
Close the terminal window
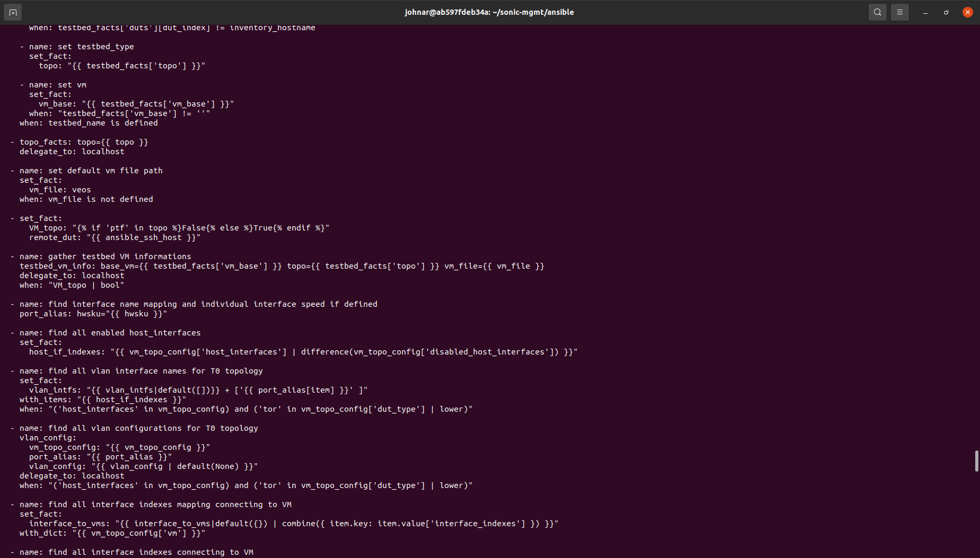968,12
